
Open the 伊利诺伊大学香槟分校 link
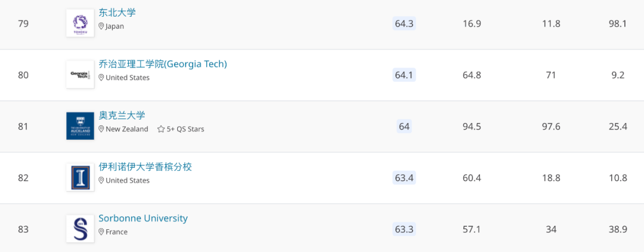145,167
